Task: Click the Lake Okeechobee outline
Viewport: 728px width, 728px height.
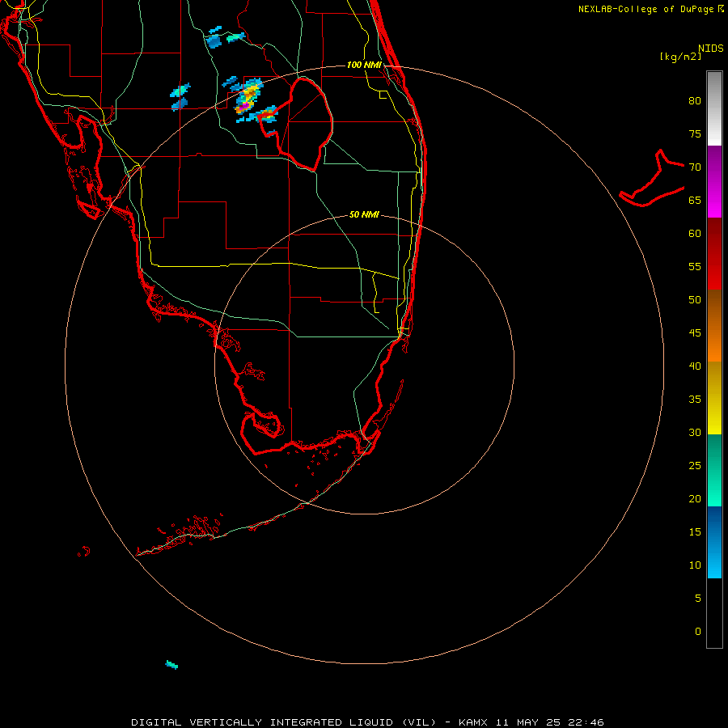Action: point(297,125)
